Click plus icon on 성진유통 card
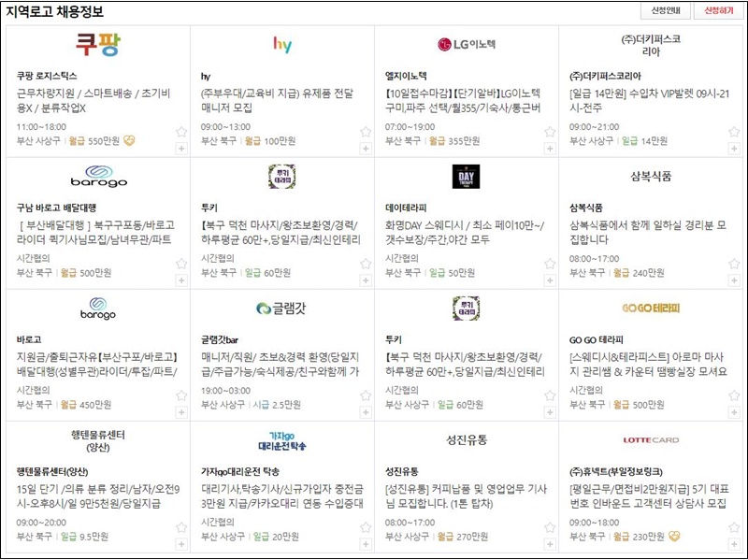 pos(550,544)
